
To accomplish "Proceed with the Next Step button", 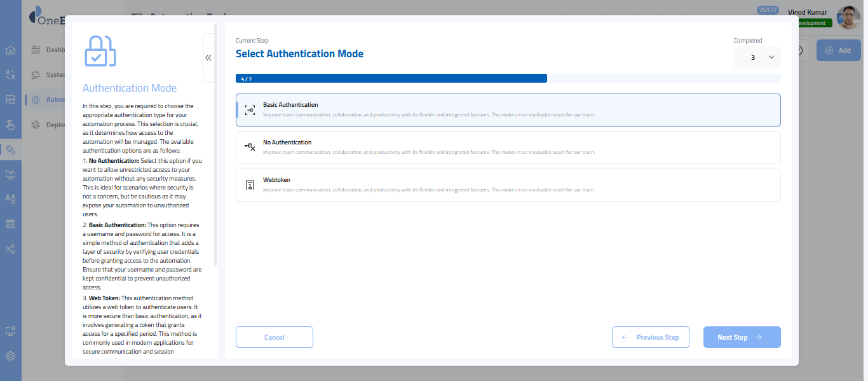I will 742,337.
